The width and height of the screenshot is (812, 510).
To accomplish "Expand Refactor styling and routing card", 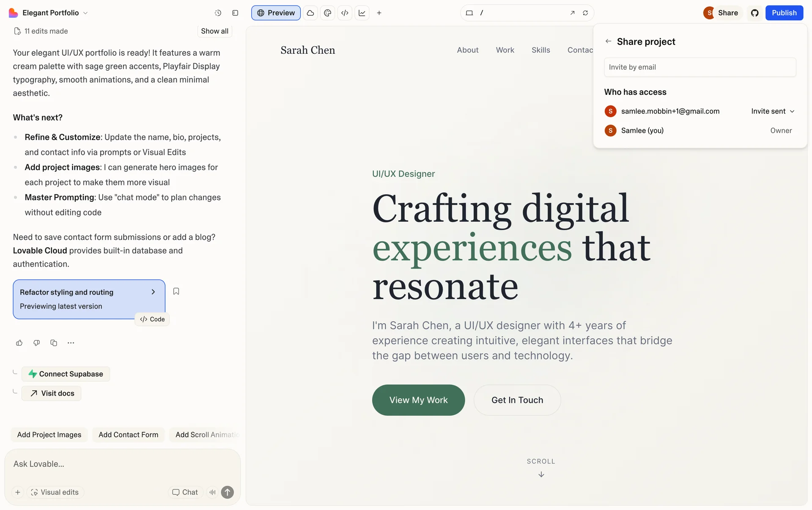I will pos(153,292).
